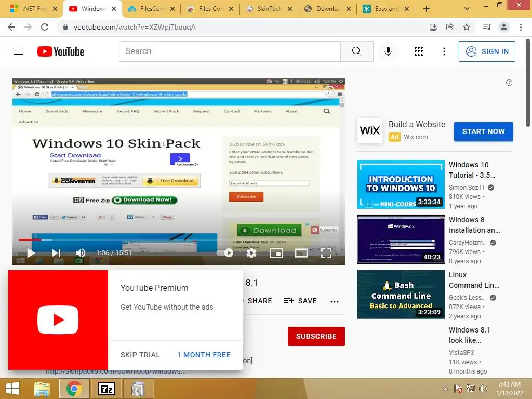Open video player settings gear

click(x=251, y=253)
